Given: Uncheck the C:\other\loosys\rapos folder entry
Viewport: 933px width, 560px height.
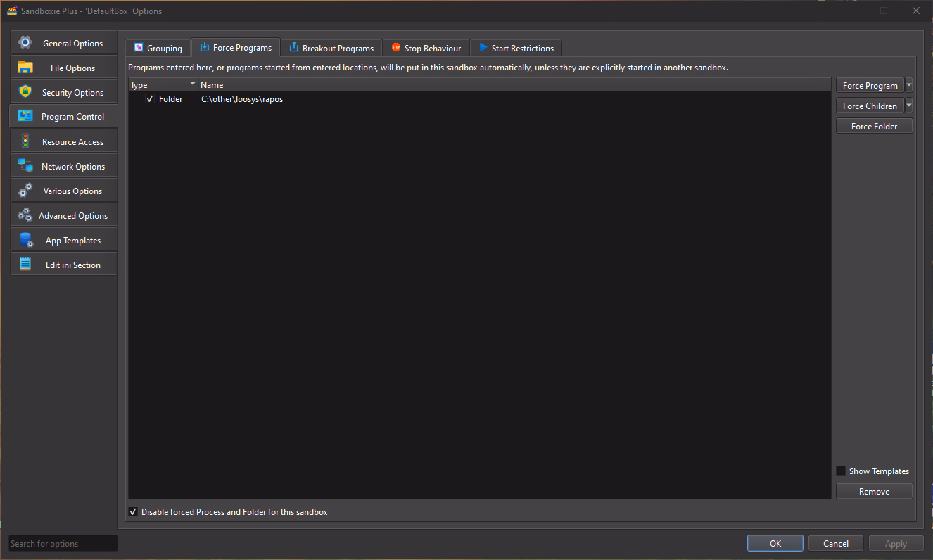Looking at the screenshot, I should tap(150, 99).
